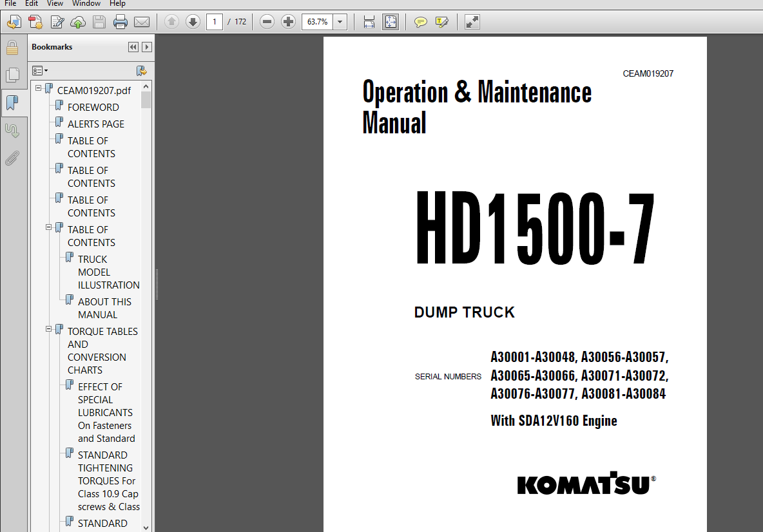The height and width of the screenshot is (532, 763).
Task: Click the security lock panel icon
Action: (x=12, y=48)
